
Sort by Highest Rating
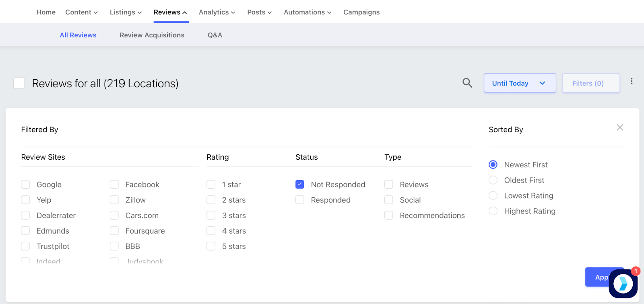tap(493, 211)
